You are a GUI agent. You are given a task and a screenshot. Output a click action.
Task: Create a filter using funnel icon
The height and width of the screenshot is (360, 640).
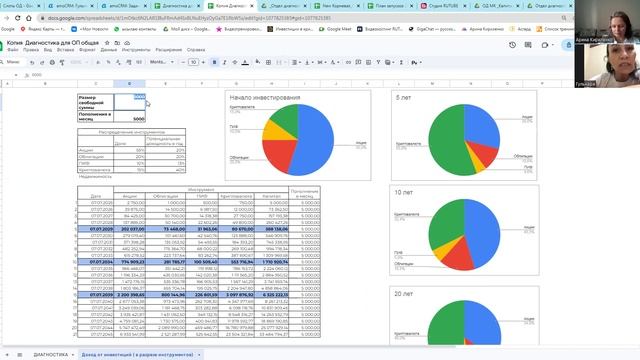[378, 62]
